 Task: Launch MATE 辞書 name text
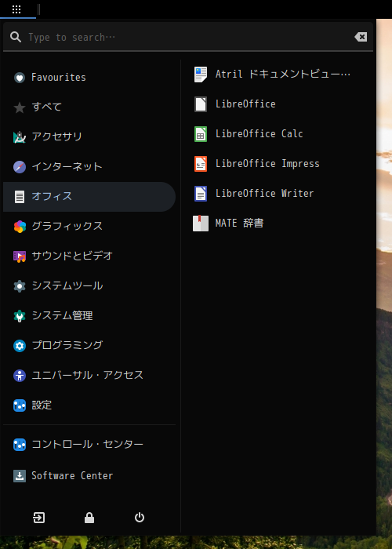[x=239, y=223]
